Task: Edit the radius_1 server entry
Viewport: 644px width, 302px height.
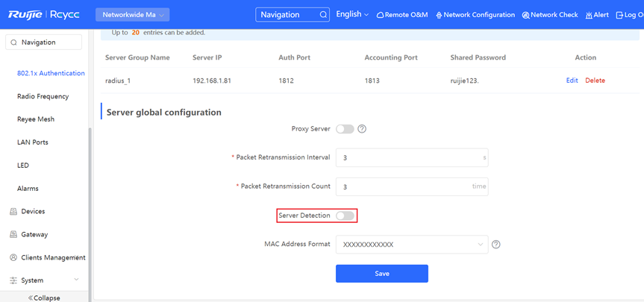Action: pos(572,81)
